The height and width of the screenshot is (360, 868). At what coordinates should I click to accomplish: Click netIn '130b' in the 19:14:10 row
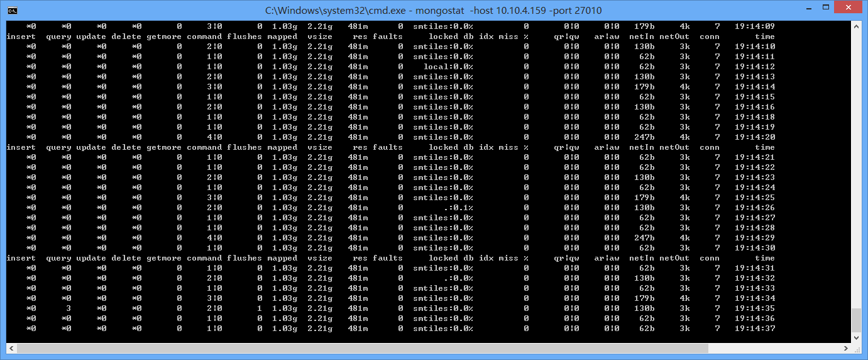click(x=644, y=47)
